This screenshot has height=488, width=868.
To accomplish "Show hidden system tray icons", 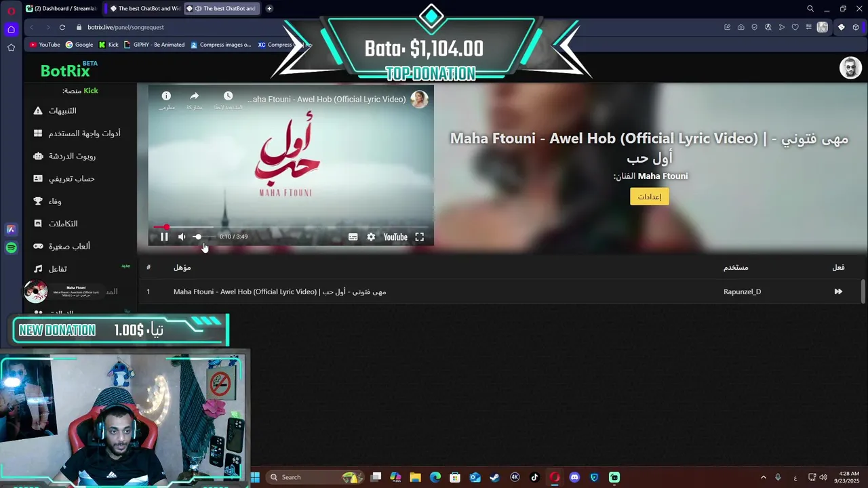I will [763, 477].
